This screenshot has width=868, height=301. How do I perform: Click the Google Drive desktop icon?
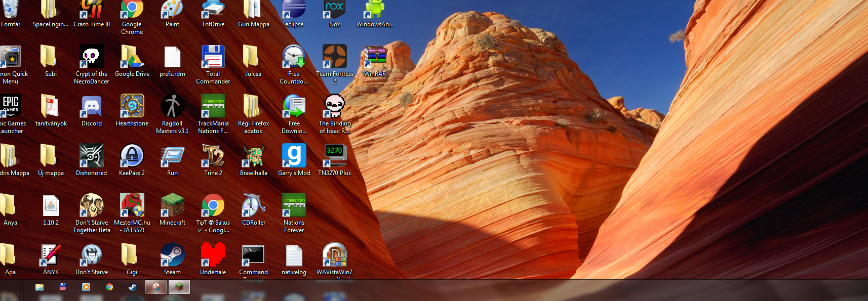click(132, 57)
